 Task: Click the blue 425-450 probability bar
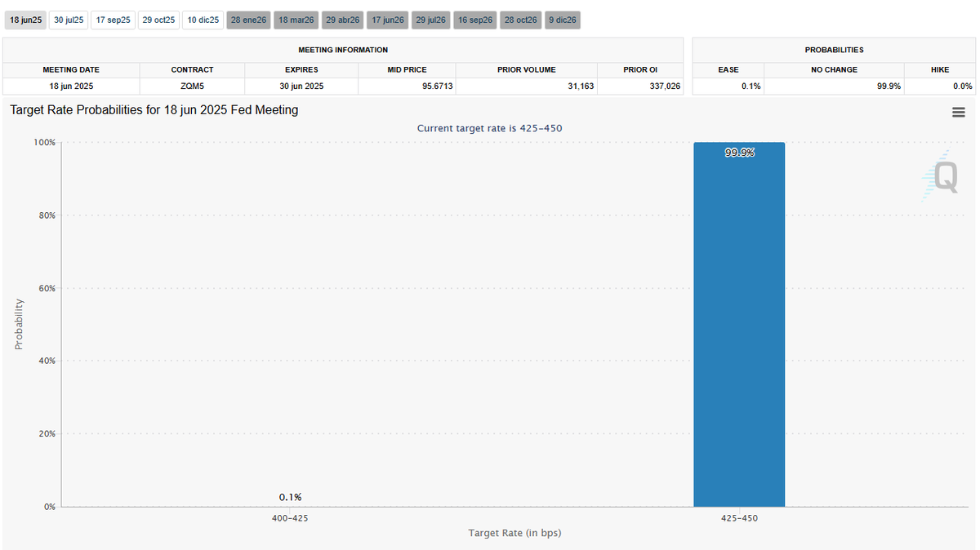(x=739, y=325)
